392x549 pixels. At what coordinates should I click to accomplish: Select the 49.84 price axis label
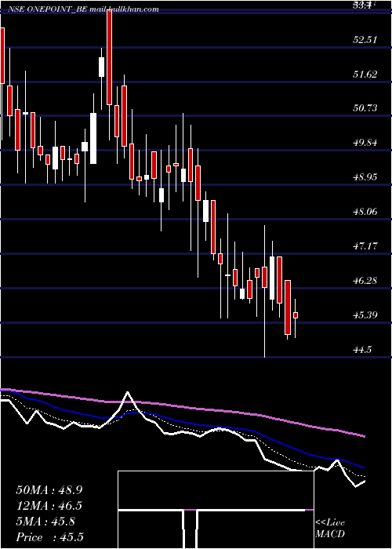click(x=365, y=143)
